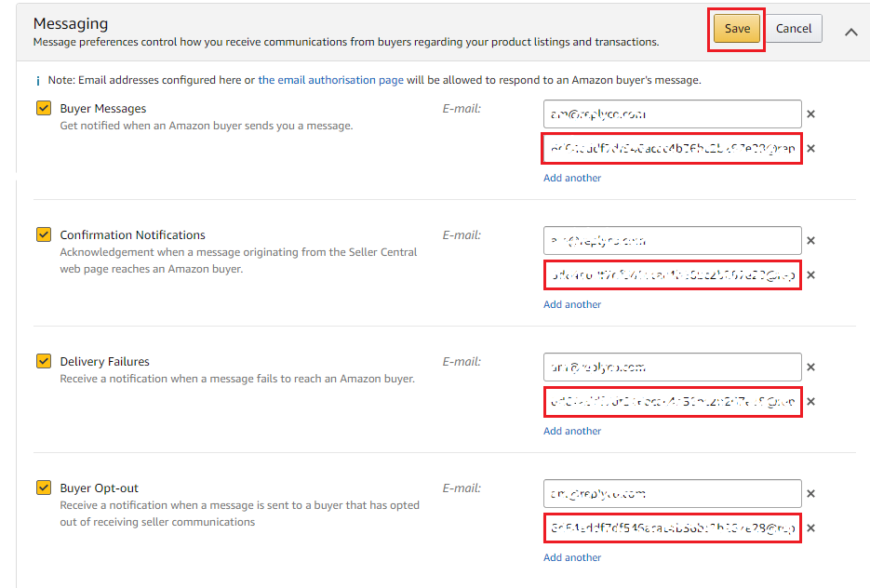Screen dimensions: 870x588
Task: Focus second Buyer Opt-out email field
Action: point(673,528)
